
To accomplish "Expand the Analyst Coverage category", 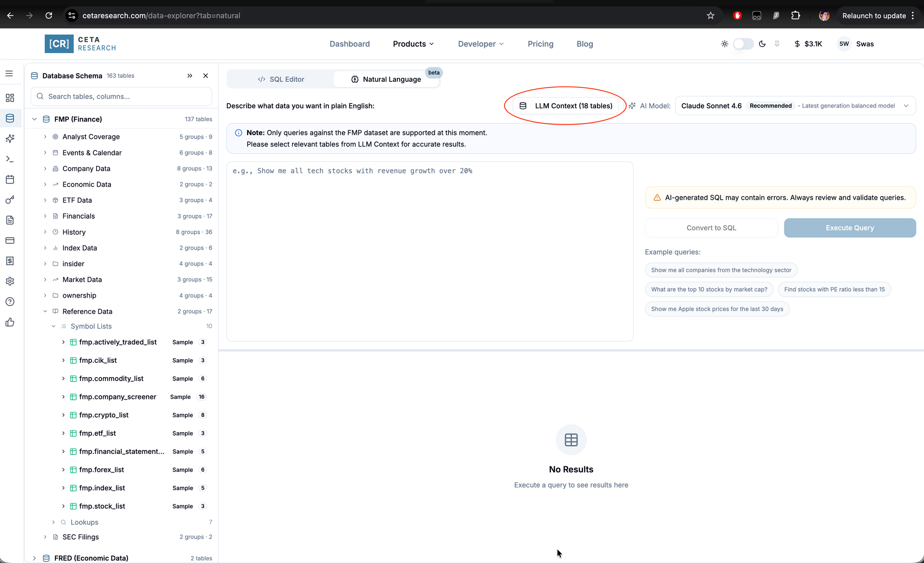I will tap(45, 137).
